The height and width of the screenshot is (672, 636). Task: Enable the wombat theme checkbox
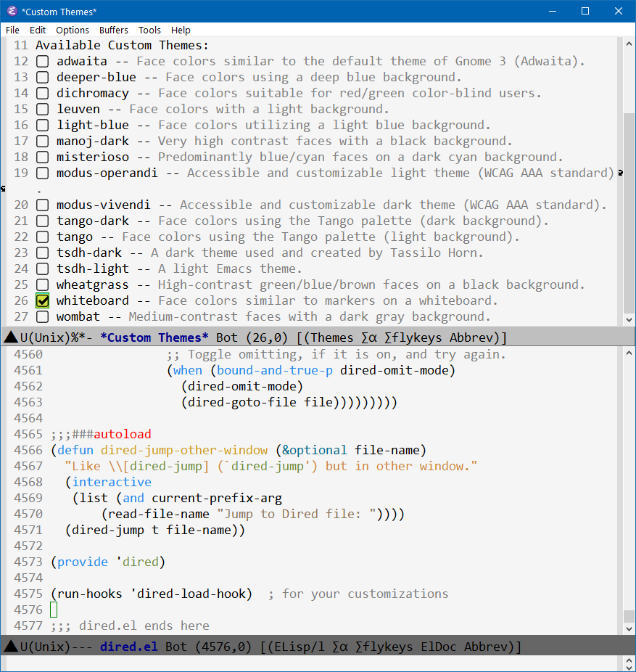click(x=42, y=316)
